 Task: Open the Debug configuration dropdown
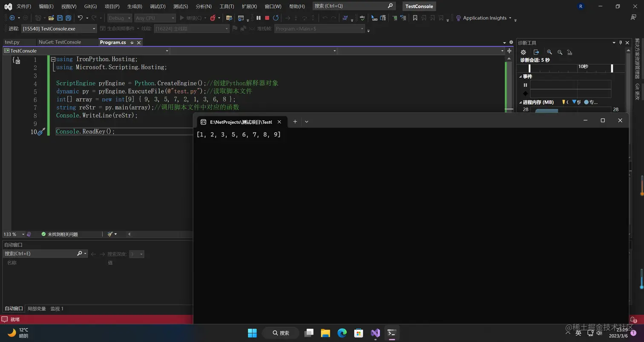pyautogui.click(x=119, y=18)
